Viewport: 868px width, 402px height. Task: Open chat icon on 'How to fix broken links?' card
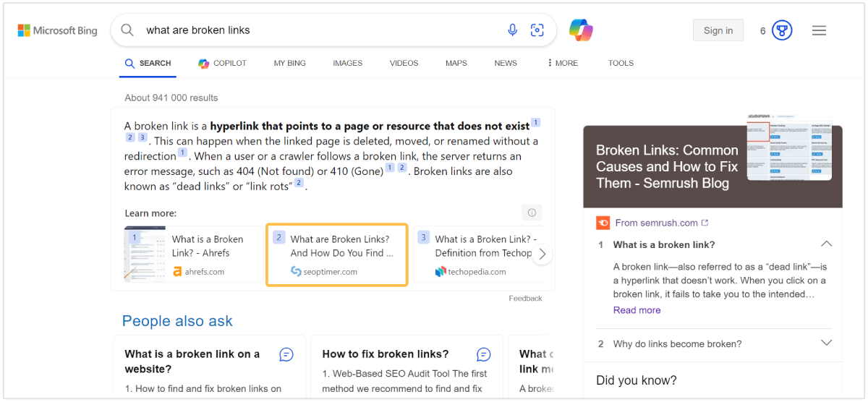click(x=484, y=354)
